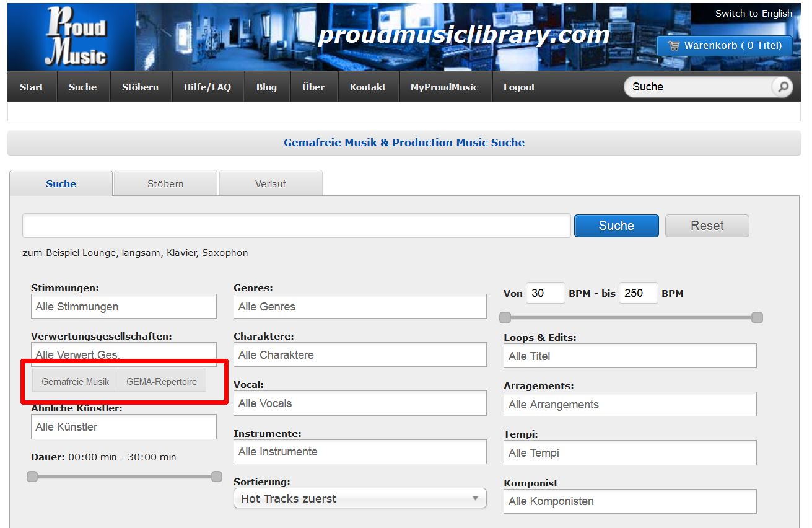The width and height of the screenshot is (812, 528).
Task: Switch to the Stöbern tab
Action: point(165,183)
